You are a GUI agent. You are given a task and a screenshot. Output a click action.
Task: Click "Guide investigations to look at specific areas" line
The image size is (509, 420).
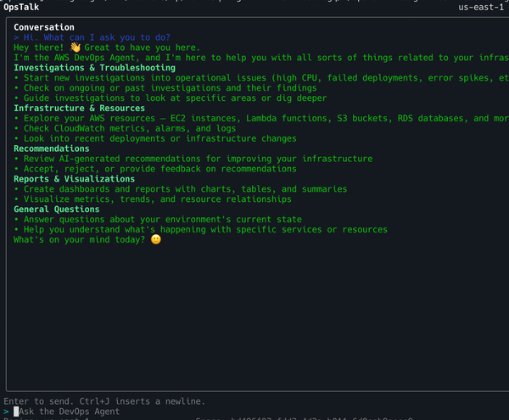point(171,98)
